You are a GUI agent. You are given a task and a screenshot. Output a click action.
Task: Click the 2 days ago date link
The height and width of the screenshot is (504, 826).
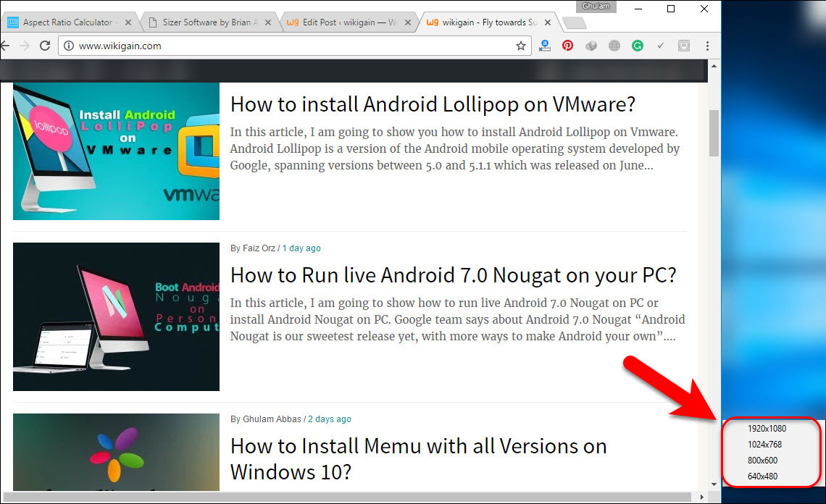click(329, 419)
